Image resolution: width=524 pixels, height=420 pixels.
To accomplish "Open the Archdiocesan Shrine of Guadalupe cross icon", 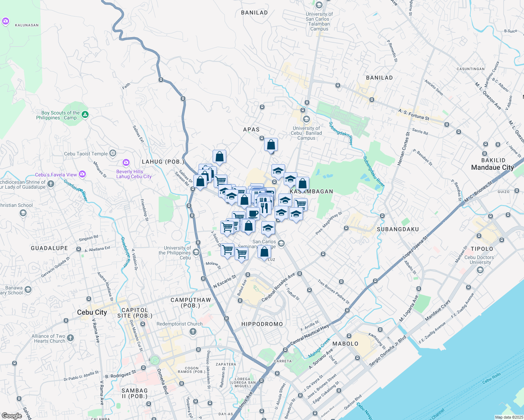I will pyautogui.click(x=51, y=184).
